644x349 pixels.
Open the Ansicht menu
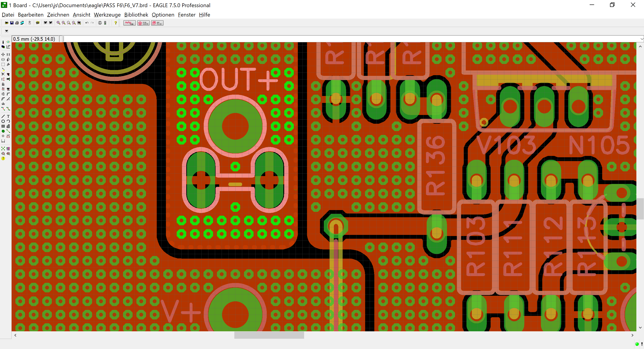pos(81,15)
